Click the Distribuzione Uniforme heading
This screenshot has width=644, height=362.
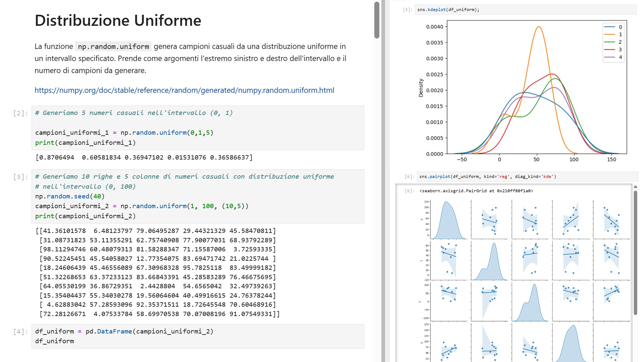click(x=118, y=21)
